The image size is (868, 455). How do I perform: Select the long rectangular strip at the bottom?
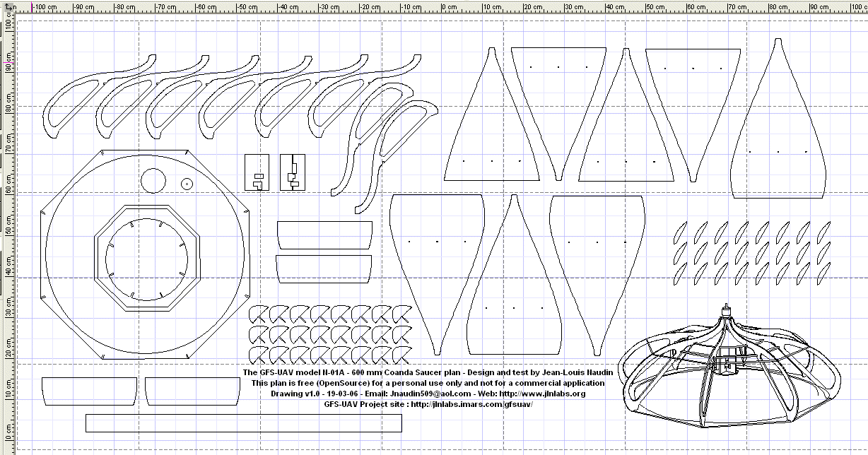click(244, 422)
